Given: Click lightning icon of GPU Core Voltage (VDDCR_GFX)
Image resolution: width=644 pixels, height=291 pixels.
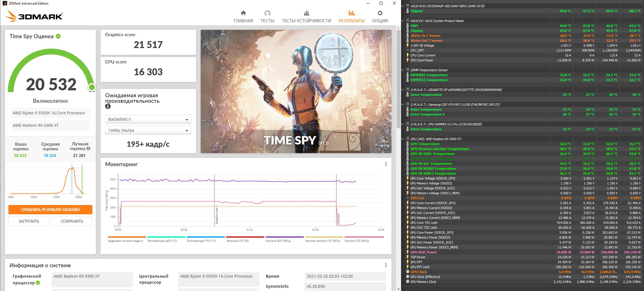Looking at the screenshot, I should point(407,178).
